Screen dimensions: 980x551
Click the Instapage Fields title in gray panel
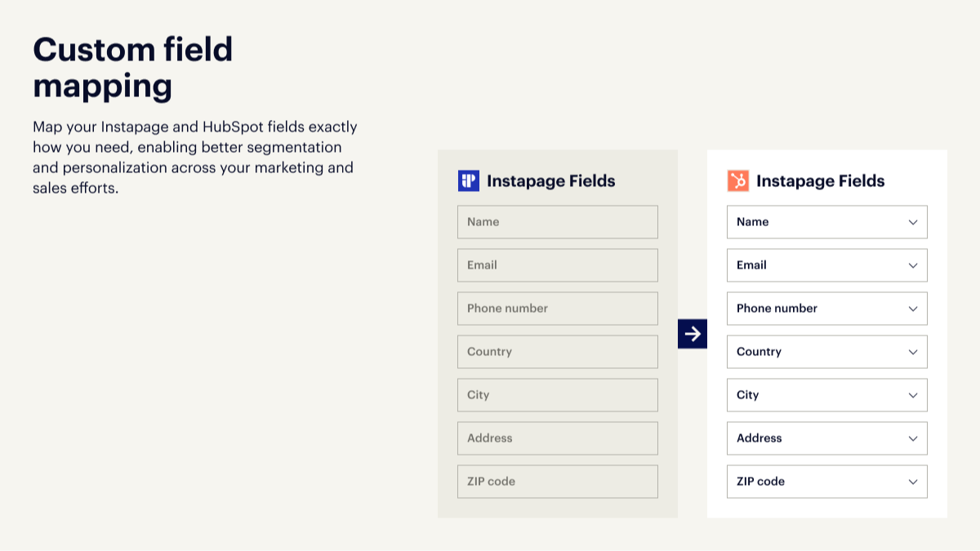coord(550,181)
